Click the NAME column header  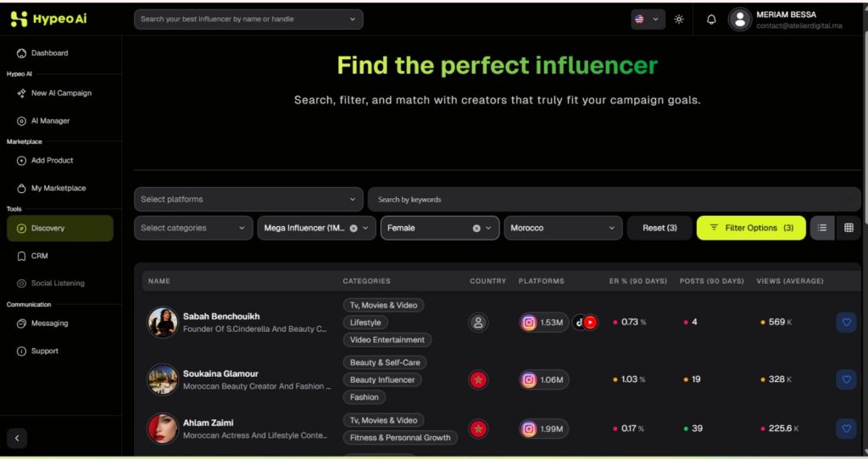pyautogui.click(x=159, y=281)
